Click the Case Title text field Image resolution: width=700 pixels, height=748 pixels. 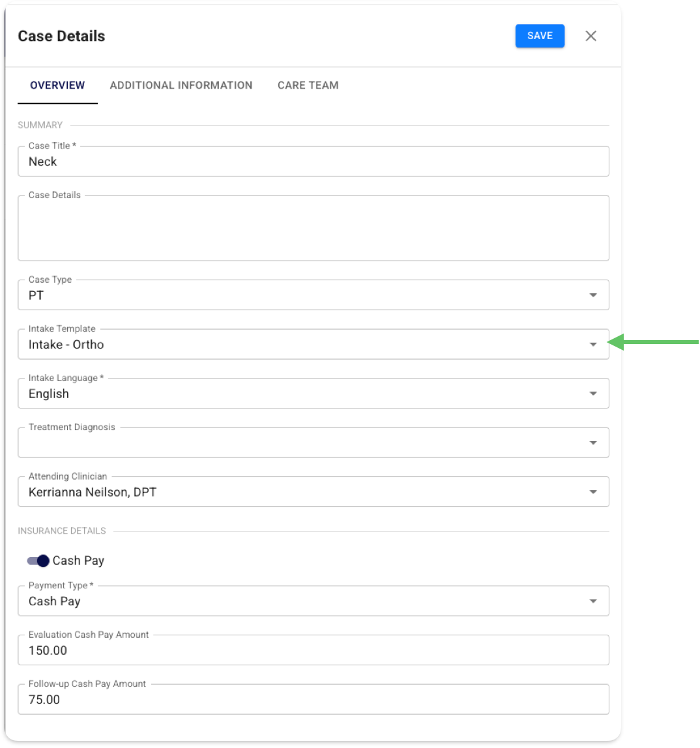(x=313, y=162)
